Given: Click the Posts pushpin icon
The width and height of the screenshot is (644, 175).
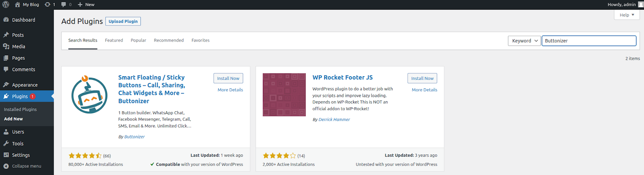Looking at the screenshot, I should tap(6, 35).
